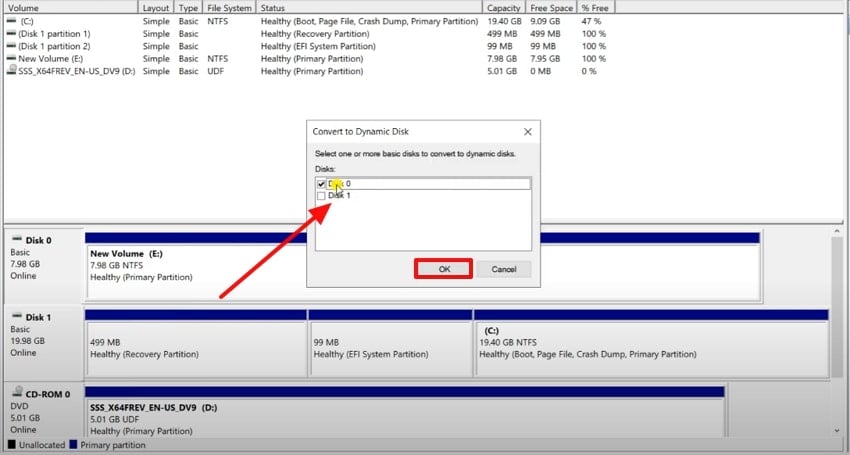The height and width of the screenshot is (455, 850).
Task: Sort by the % Free column header
Action: click(x=596, y=8)
